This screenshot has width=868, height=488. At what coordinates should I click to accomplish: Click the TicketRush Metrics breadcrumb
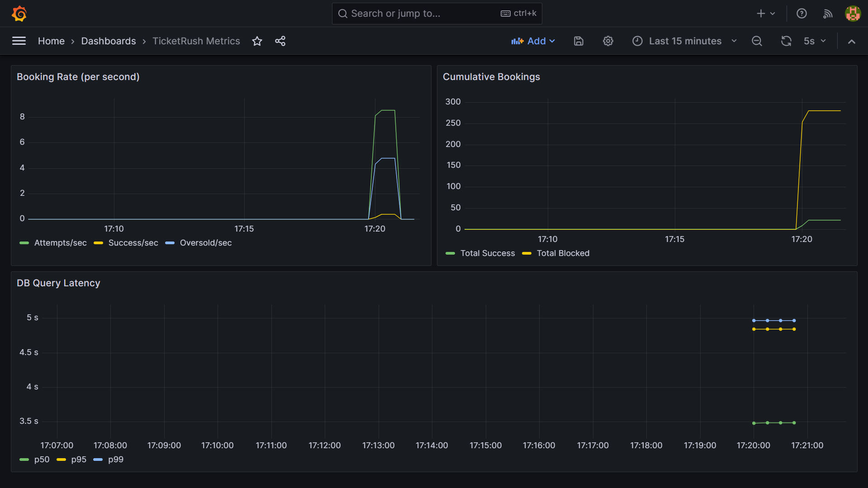tap(196, 41)
